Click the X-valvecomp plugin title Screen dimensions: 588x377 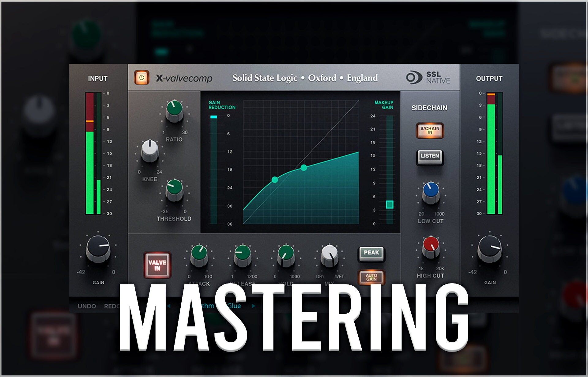pyautogui.click(x=184, y=78)
